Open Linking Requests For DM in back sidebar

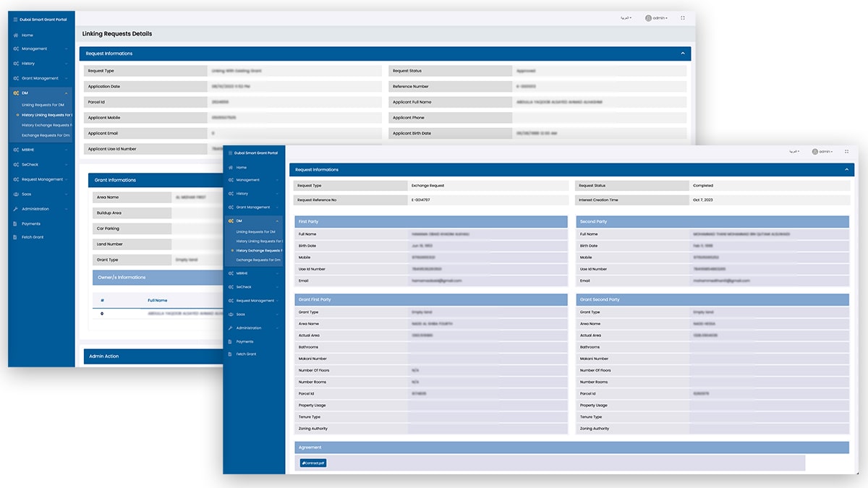click(43, 105)
